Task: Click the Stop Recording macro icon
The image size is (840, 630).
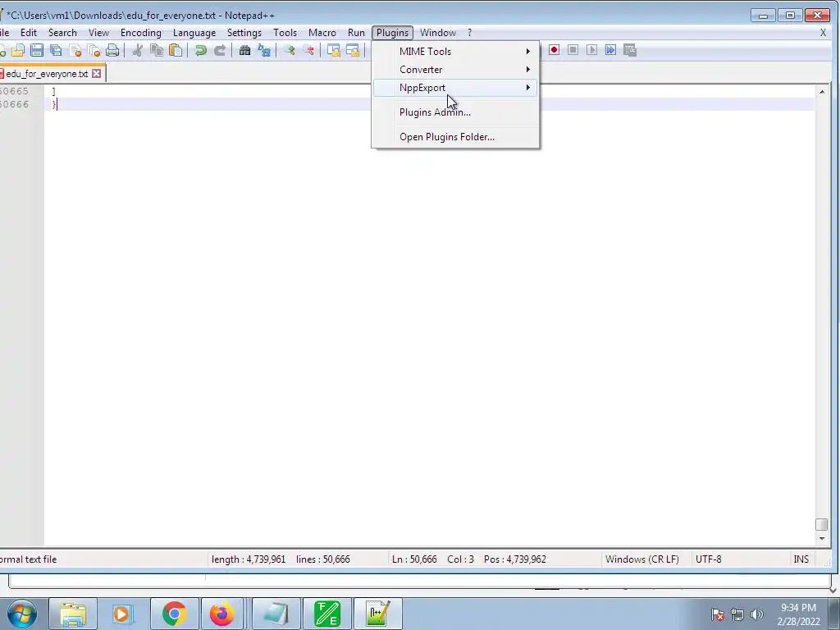Action: tap(573, 50)
